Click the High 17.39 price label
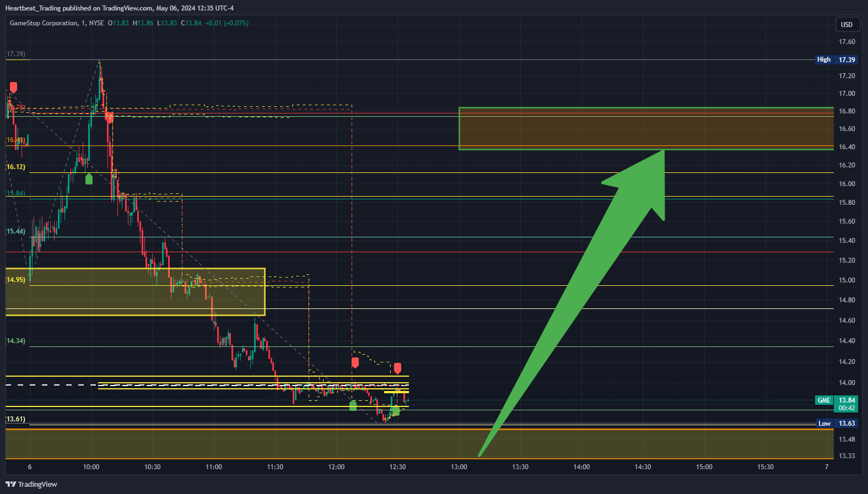Viewport: 868px width, 494px height. 836,59
